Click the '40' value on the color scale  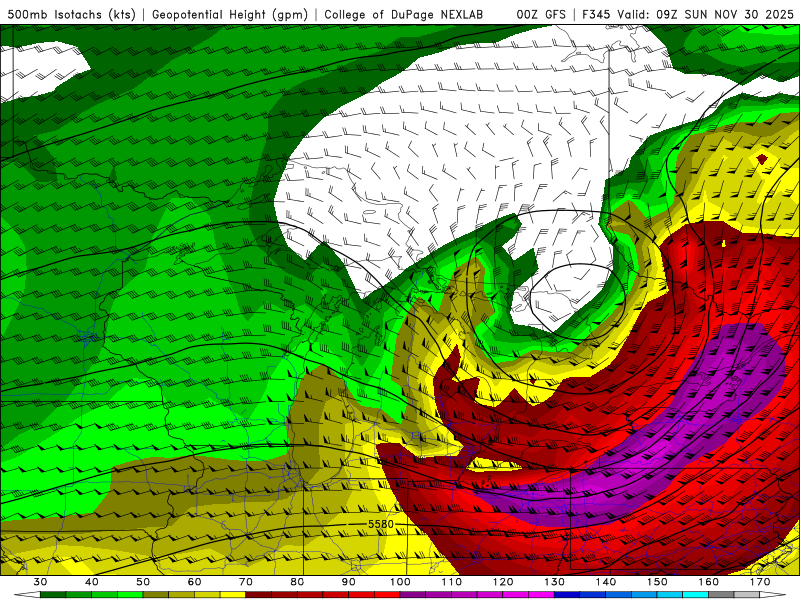pos(92,582)
